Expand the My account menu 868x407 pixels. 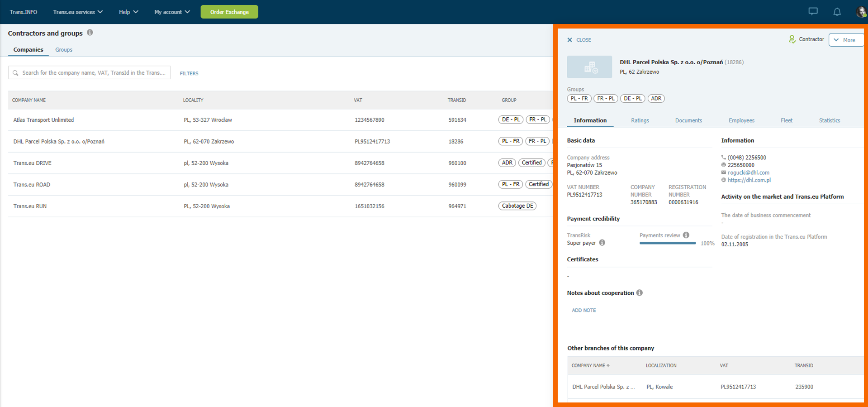[172, 12]
